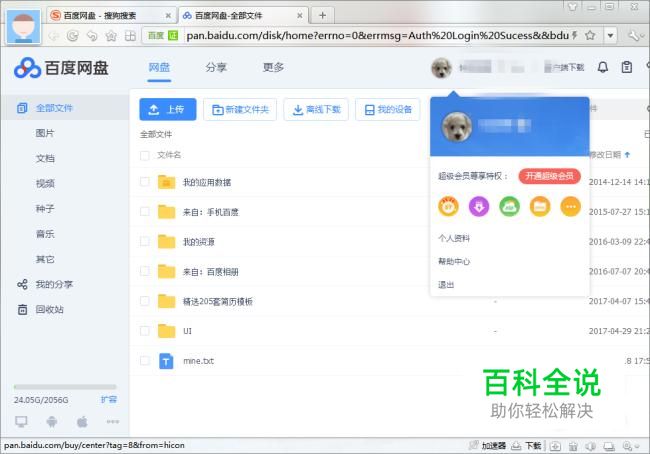Select 帮助中心 in profile menu
The width and height of the screenshot is (650, 454).
point(454,262)
